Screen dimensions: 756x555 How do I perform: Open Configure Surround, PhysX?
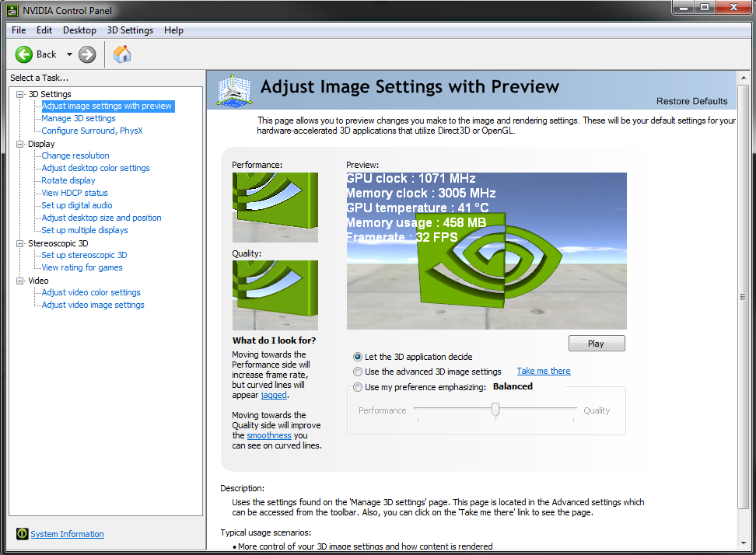coord(92,131)
